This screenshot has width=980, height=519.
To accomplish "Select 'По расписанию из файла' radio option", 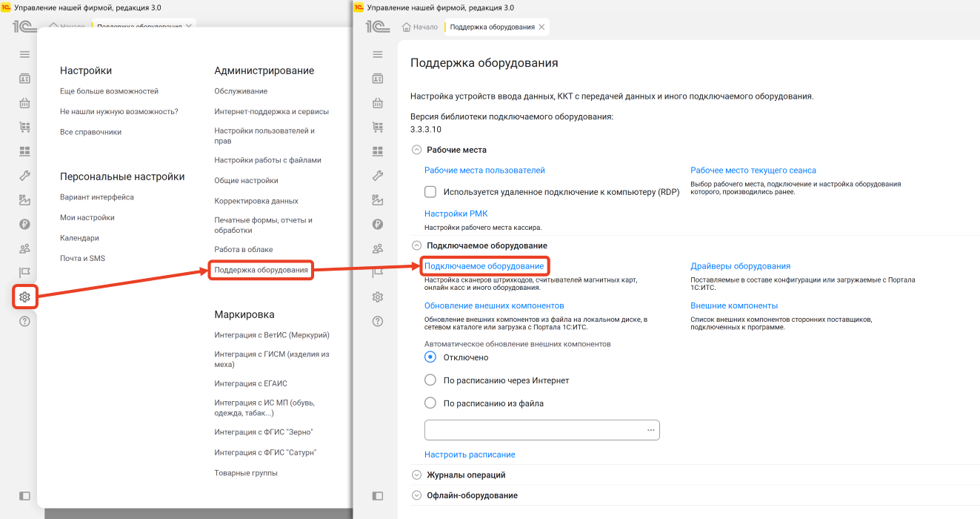I will [430, 403].
